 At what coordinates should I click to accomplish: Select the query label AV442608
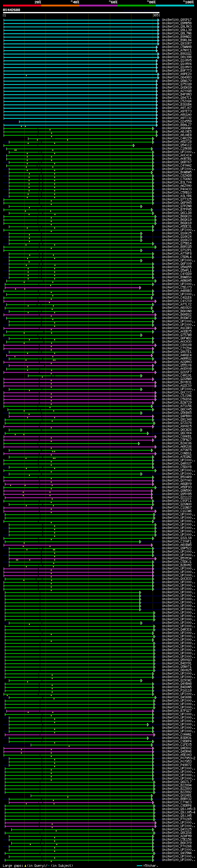pyautogui.click(x=11, y=10)
